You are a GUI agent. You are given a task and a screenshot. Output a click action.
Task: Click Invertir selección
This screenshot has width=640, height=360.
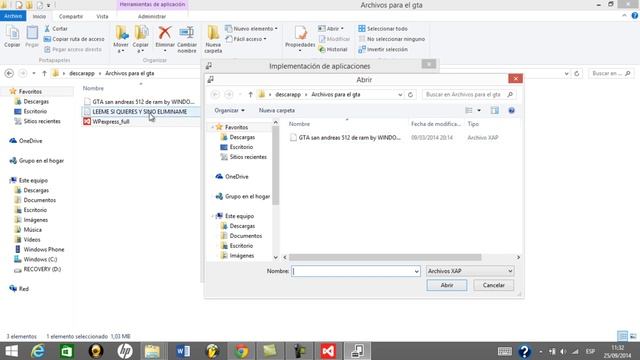382,49
